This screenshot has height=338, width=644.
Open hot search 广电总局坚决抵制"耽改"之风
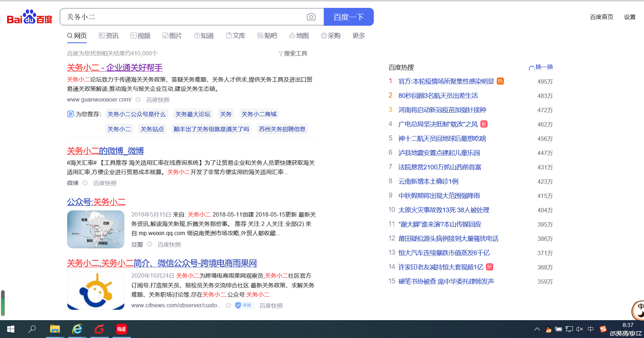tap(438, 124)
